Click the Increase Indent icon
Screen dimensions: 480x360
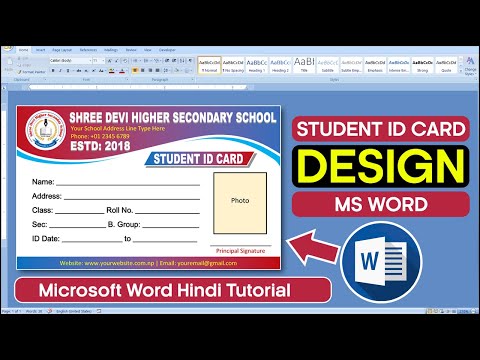[x=174, y=61]
